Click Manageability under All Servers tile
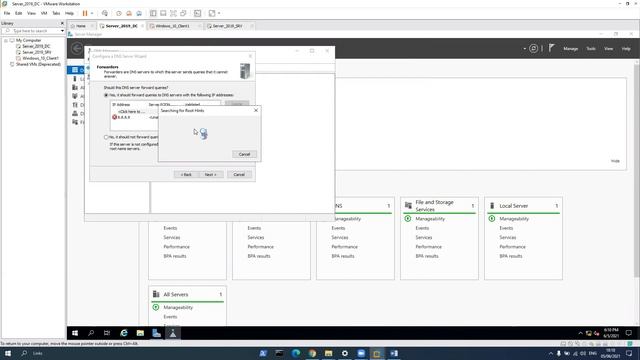640x360 pixels. point(178,307)
